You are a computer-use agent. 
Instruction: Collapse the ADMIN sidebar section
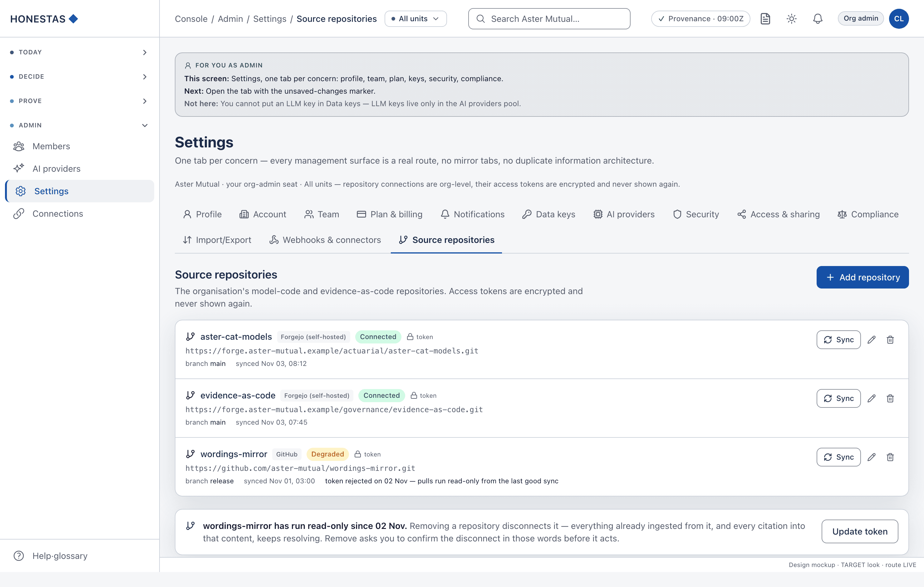click(x=79, y=126)
